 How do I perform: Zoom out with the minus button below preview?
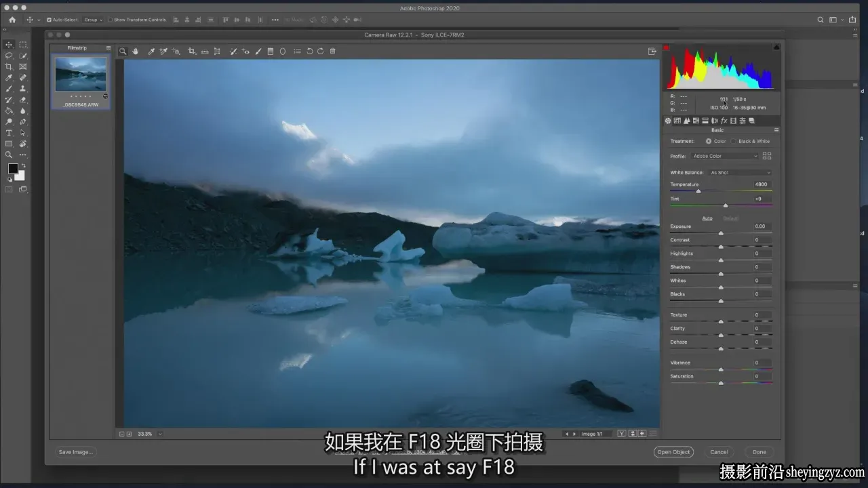(122, 434)
